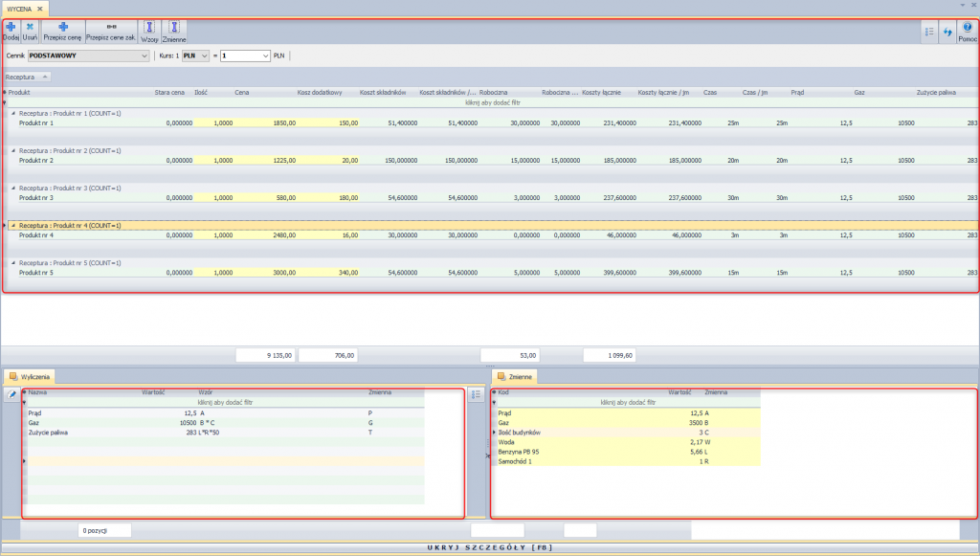980x556 pixels.
Task: Open the exchange rate value dropdown
Action: [245, 56]
